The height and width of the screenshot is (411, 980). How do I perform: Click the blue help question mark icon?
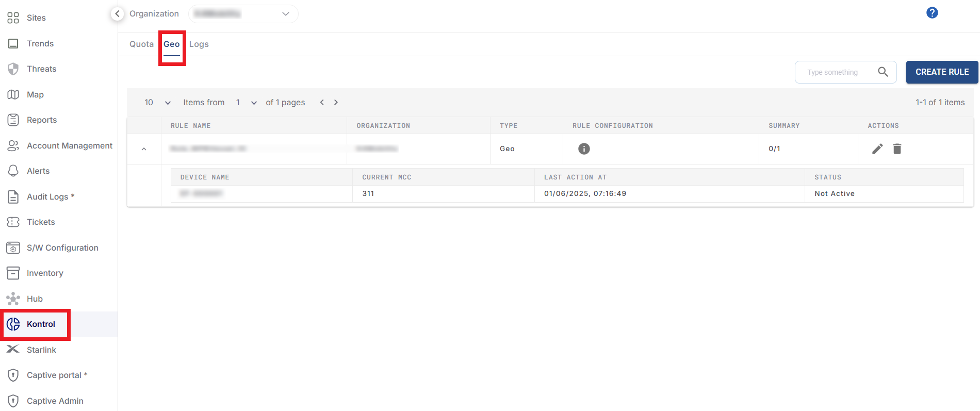(932, 13)
